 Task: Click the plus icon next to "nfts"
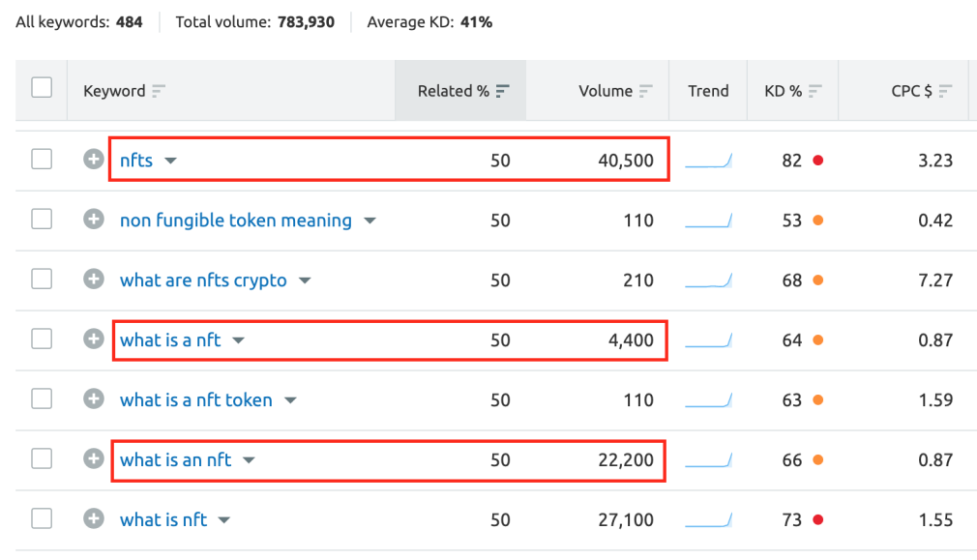point(94,160)
